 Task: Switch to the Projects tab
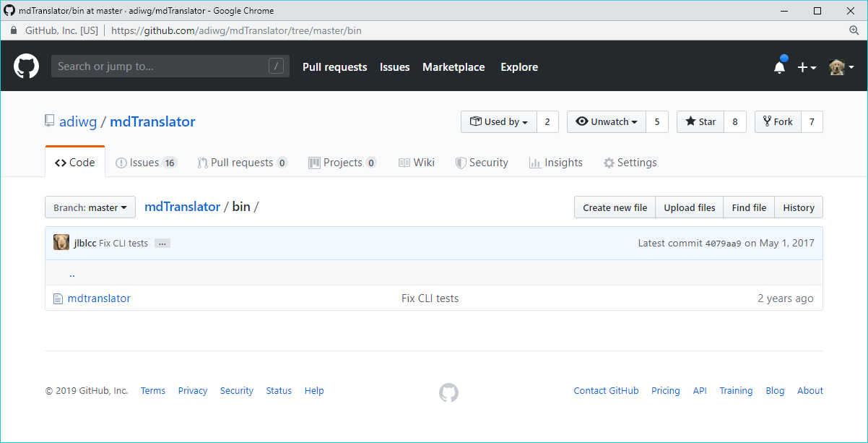click(x=342, y=163)
